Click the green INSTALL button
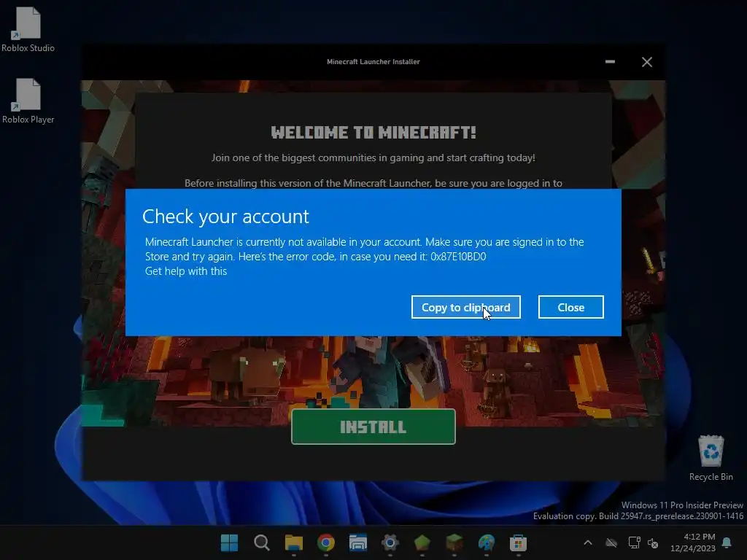Viewport: 747px width, 560px height. [x=373, y=427]
